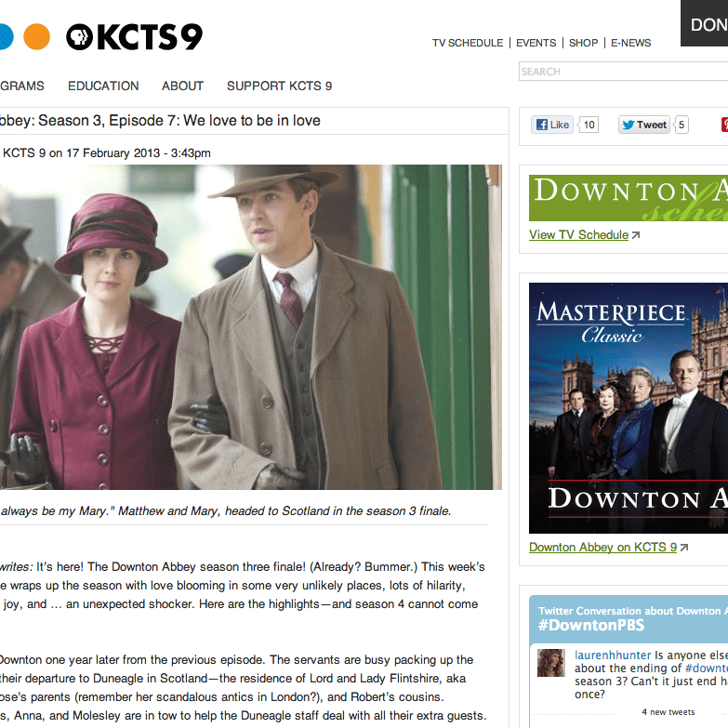Open the EVENTS top link

tap(536, 43)
